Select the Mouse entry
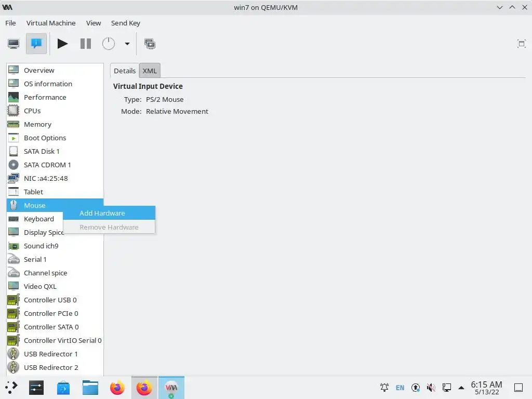Image resolution: width=532 pixels, height=399 pixels. [55, 205]
